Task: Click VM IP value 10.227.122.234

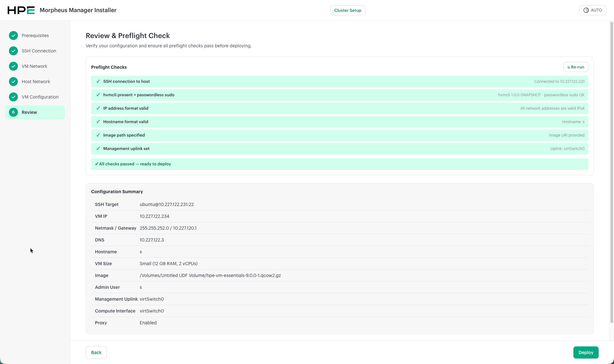Action: point(154,216)
